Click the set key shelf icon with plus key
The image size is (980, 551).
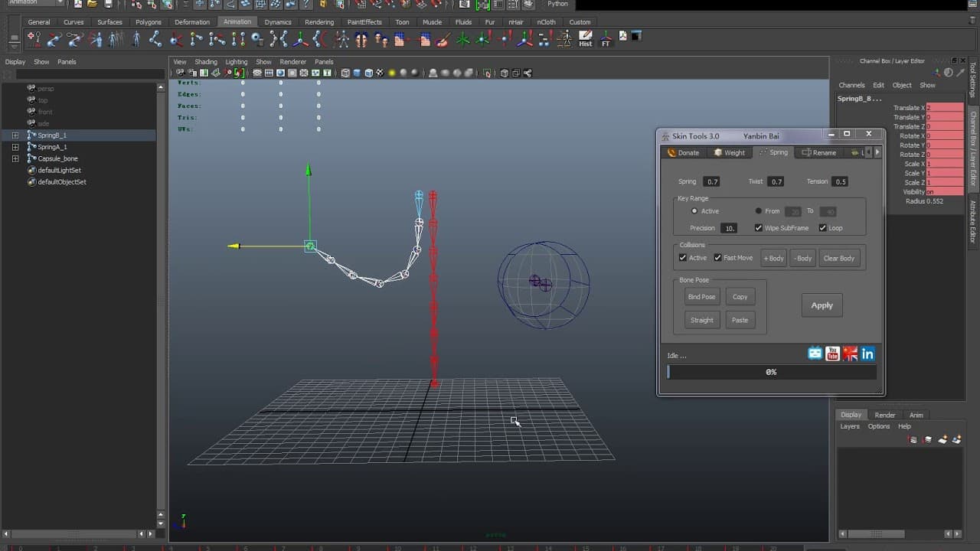[x=34, y=39]
